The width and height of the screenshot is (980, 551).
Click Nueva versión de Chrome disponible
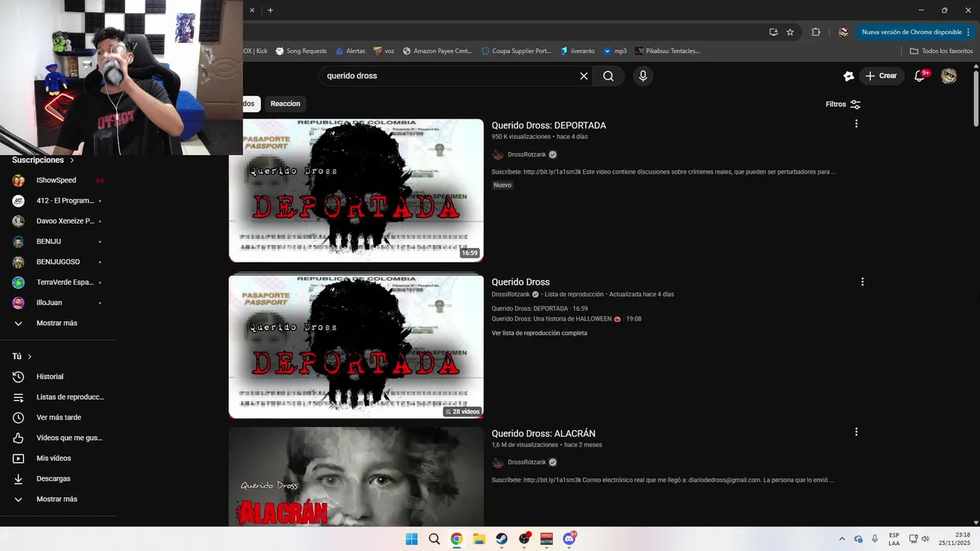[911, 32]
